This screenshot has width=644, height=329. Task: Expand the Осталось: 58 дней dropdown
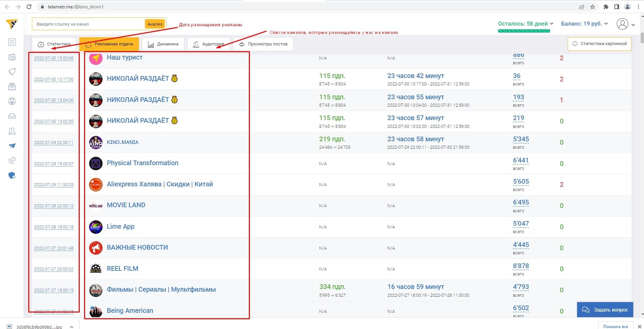[526, 24]
